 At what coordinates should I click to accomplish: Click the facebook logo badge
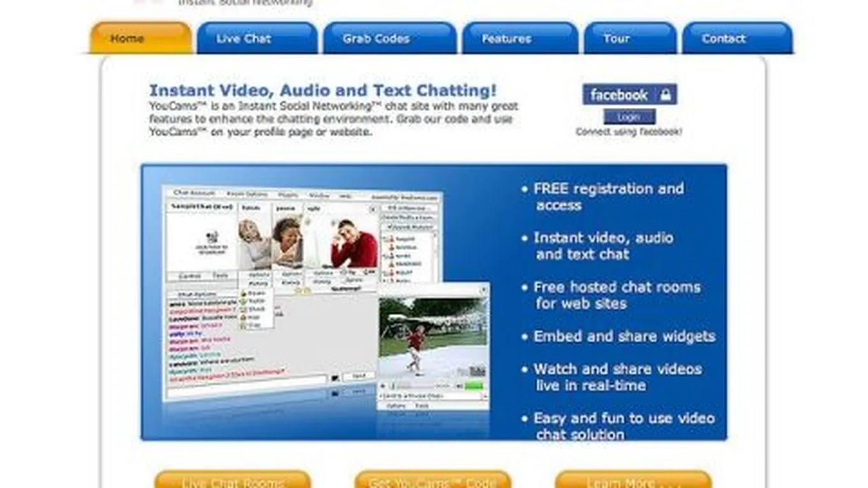tap(619, 95)
